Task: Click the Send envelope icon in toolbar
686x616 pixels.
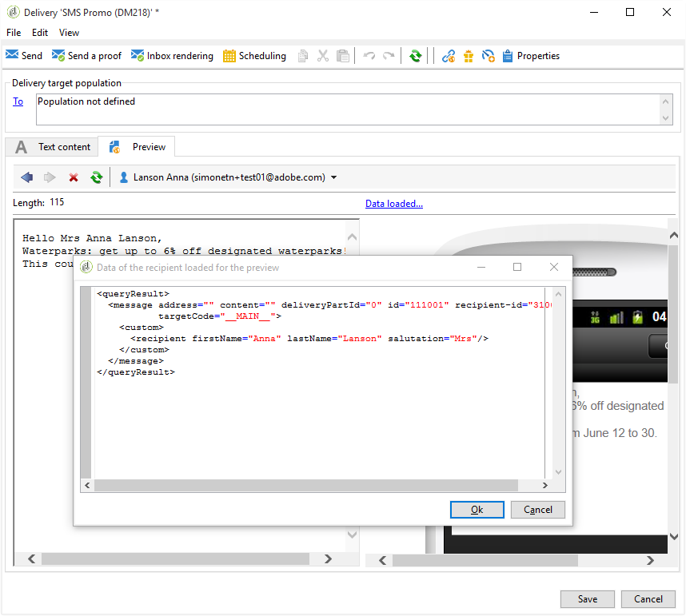Action: [x=12, y=55]
